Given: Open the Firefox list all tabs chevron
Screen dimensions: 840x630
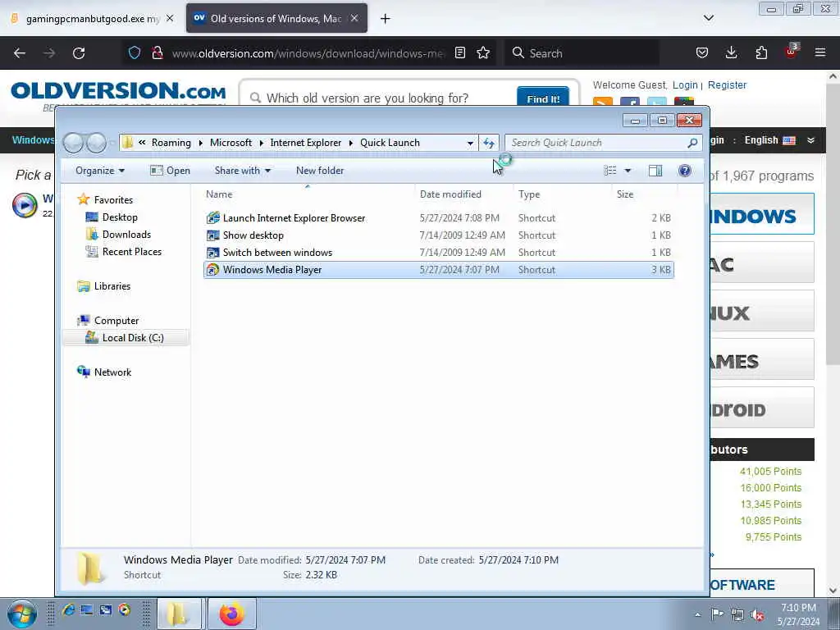Looking at the screenshot, I should 708,18.
